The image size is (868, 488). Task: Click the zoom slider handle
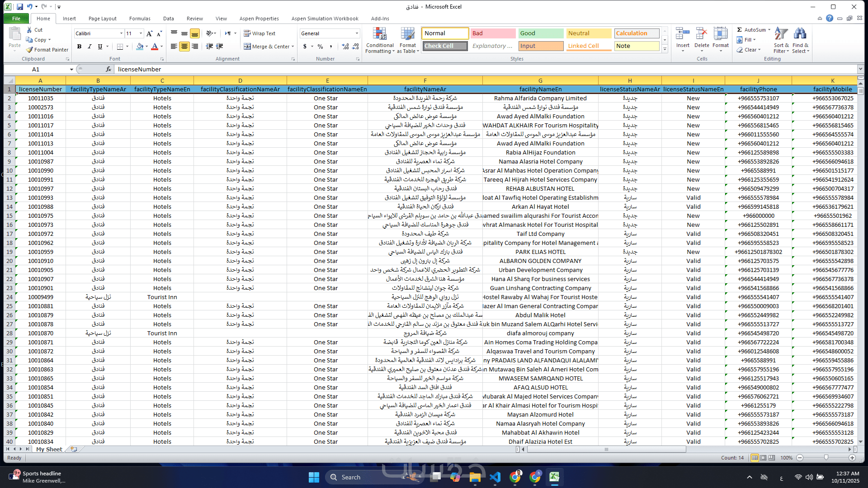point(826,458)
